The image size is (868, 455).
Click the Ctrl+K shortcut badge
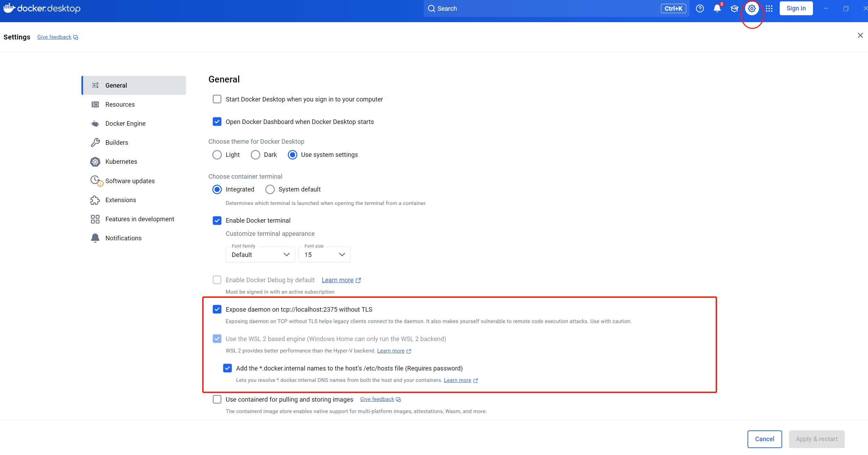[x=673, y=9]
